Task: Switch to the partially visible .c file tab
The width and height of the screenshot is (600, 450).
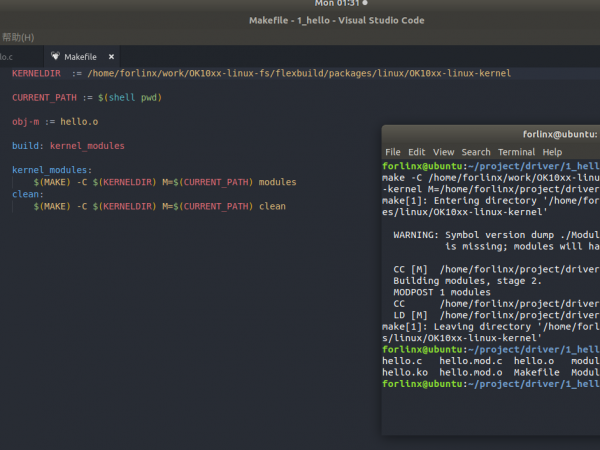Action: [x=8, y=57]
